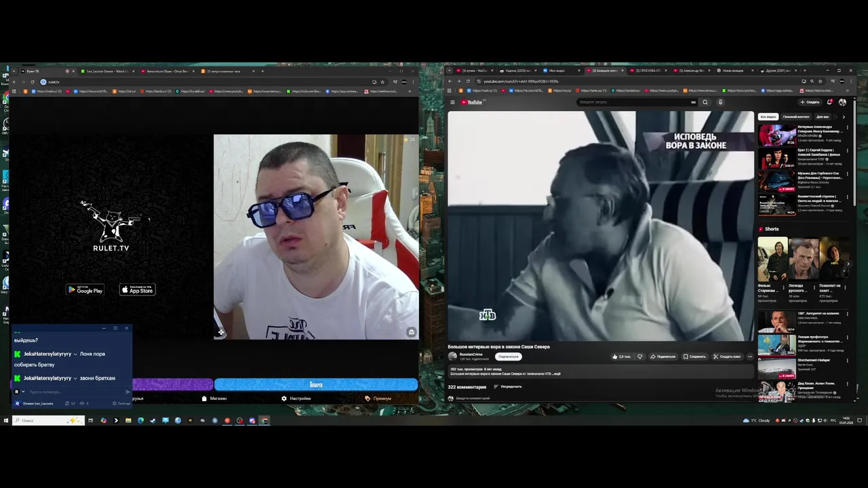
Task: Open the YouTube account avatar menu
Action: (x=842, y=102)
